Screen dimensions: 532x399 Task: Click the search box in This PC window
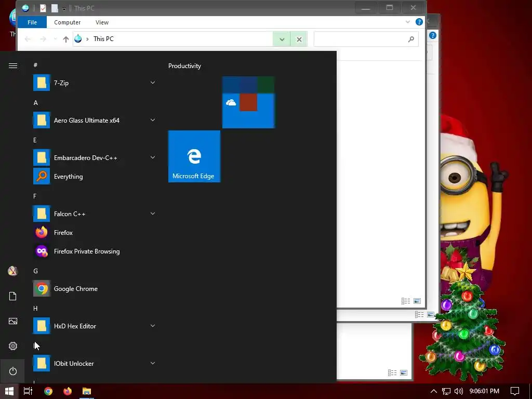coord(366,39)
